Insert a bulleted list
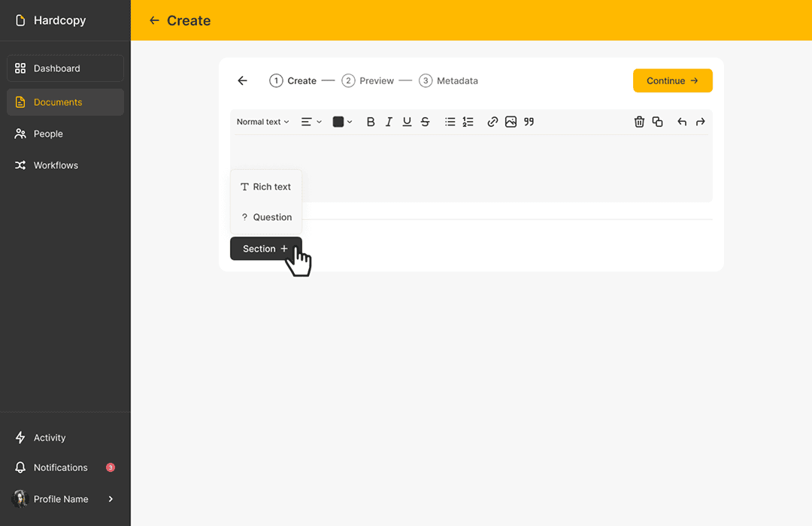This screenshot has width=812, height=526. [449, 121]
